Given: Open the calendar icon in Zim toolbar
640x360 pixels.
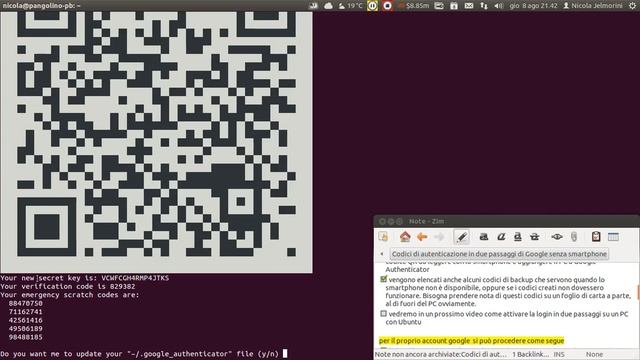Looking at the screenshot, I should pos(613,237).
